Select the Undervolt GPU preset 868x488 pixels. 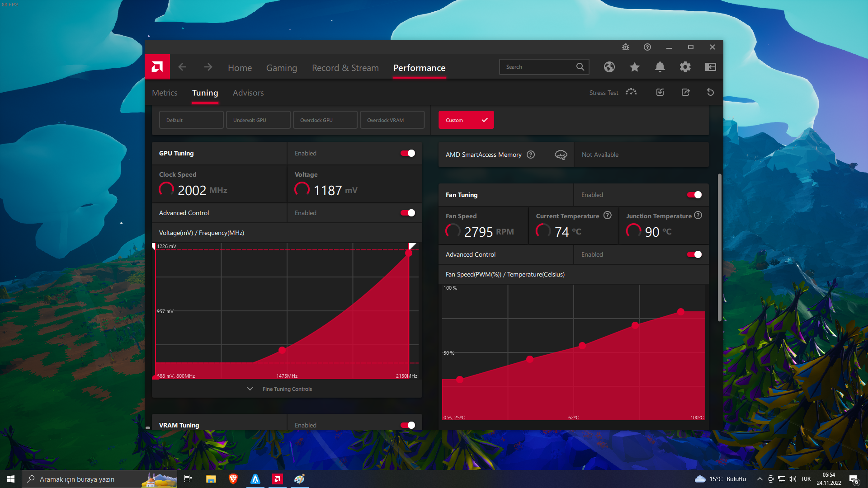tap(258, 120)
